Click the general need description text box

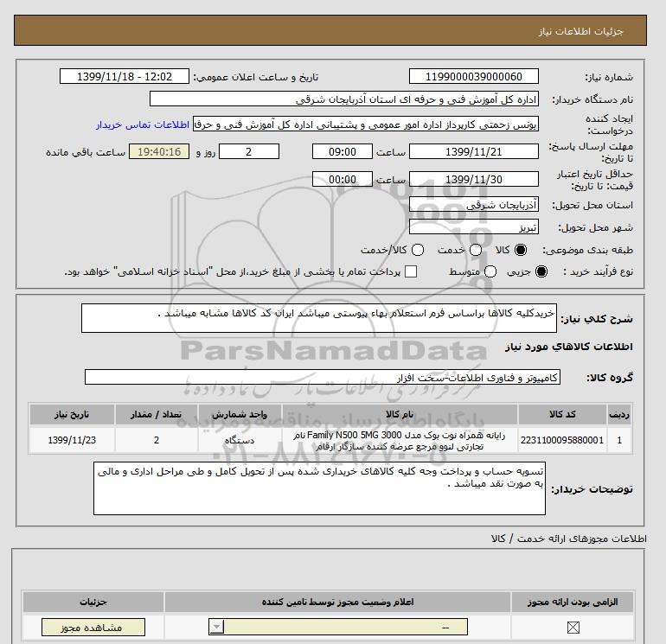(x=319, y=318)
